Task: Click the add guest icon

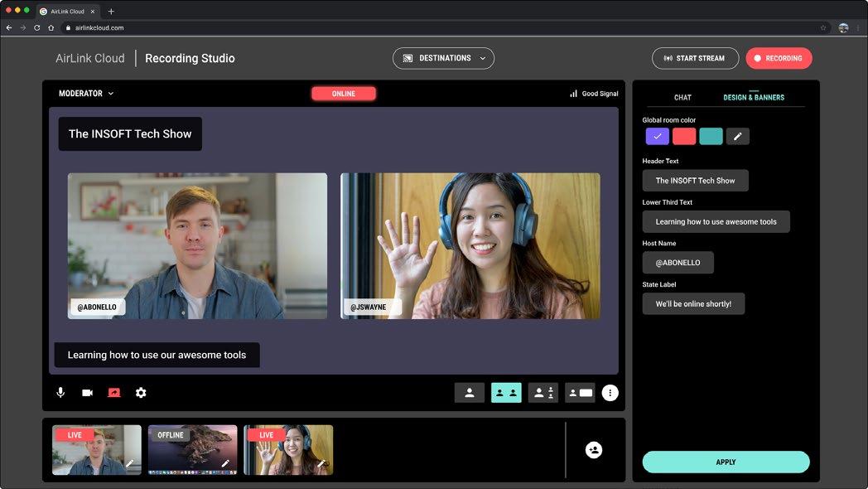Action: pos(593,450)
